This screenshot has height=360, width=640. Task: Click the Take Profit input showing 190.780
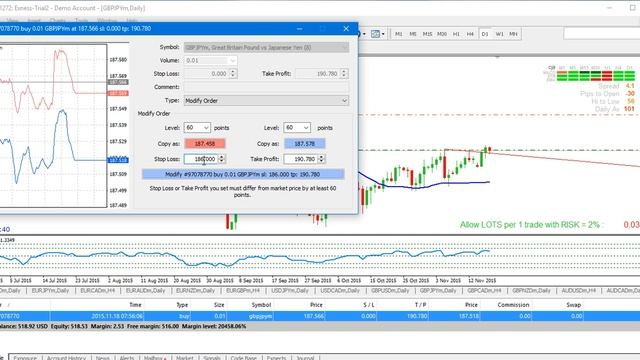[300, 159]
